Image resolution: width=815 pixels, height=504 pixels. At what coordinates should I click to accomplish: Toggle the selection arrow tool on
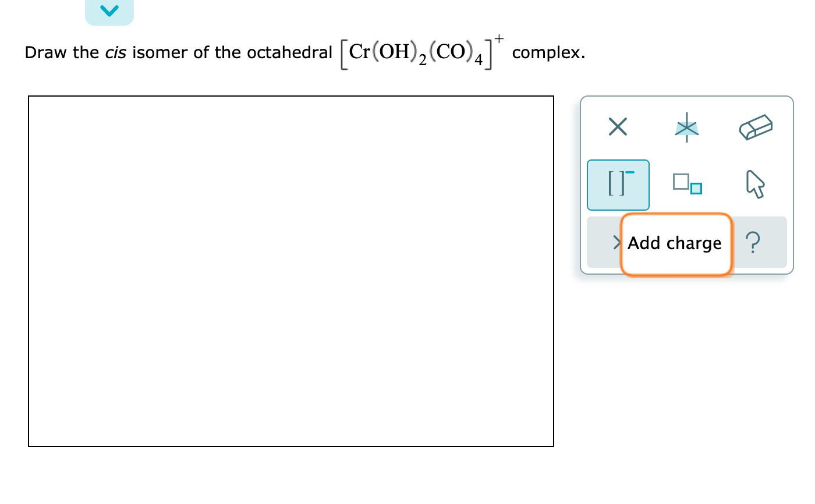pyautogui.click(x=755, y=184)
